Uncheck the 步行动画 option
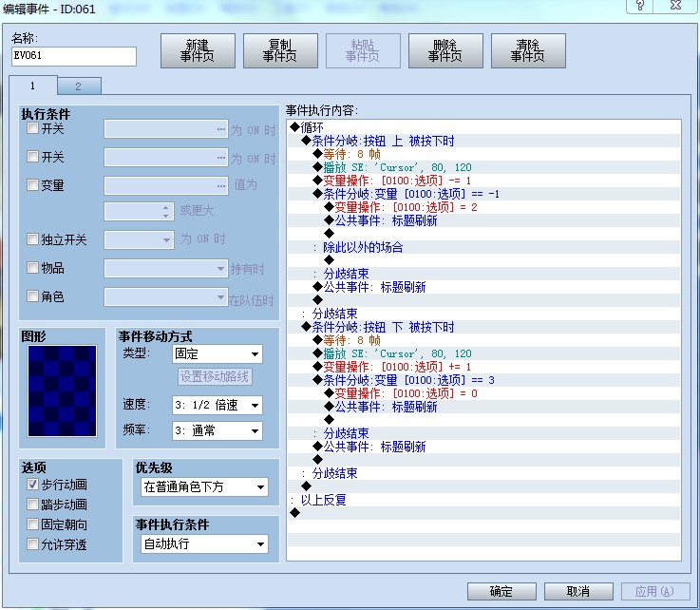 pyautogui.click(x=32, y=484)
